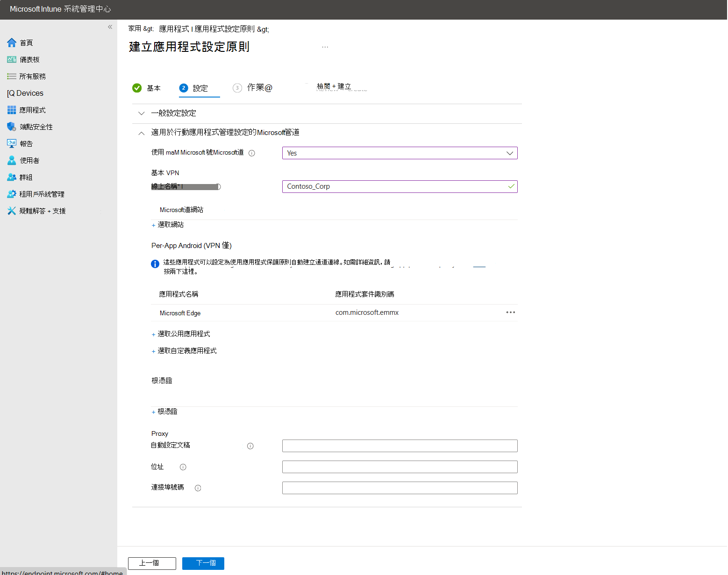Click the Next (下一個) button
728x575 pixels.
(x=203, y=563)
